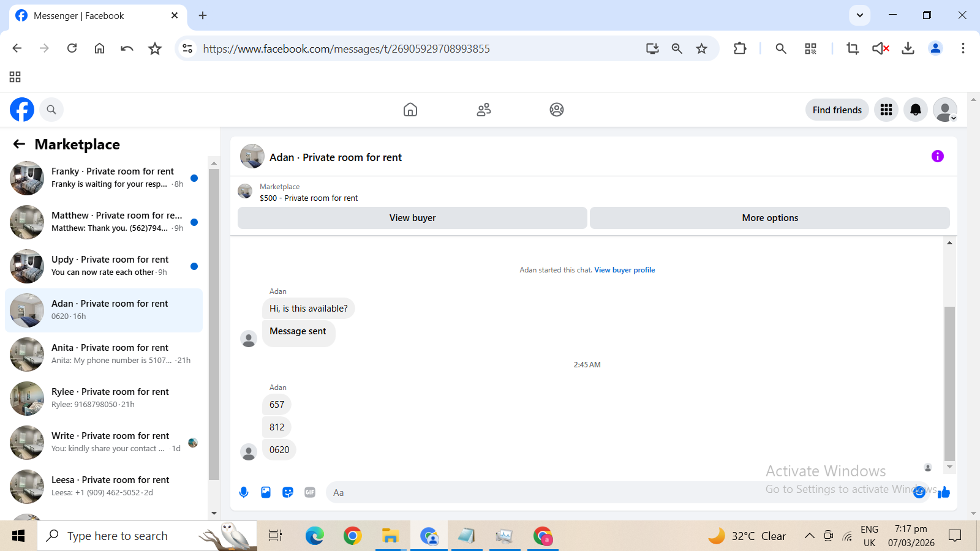Open the Friends icon in top navigation
This screenshot has width=980, height=551.
pyautogui.click(x=484, y=110)
